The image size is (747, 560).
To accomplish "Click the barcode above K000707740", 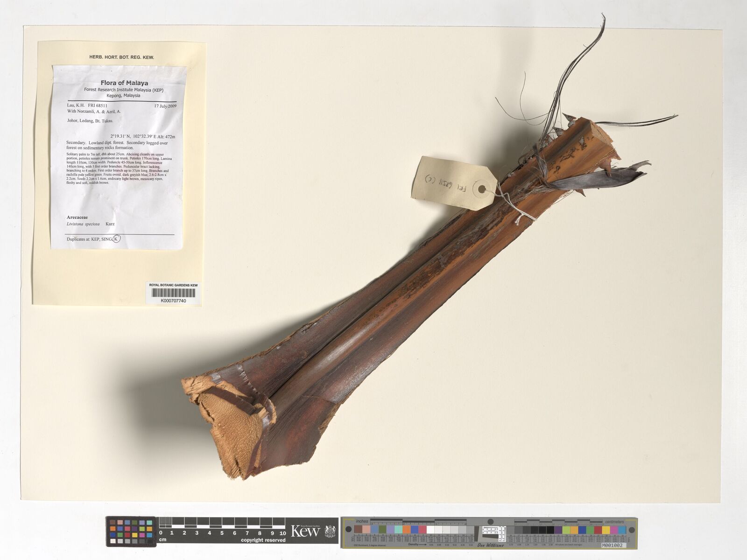I will tap(173, 293).
